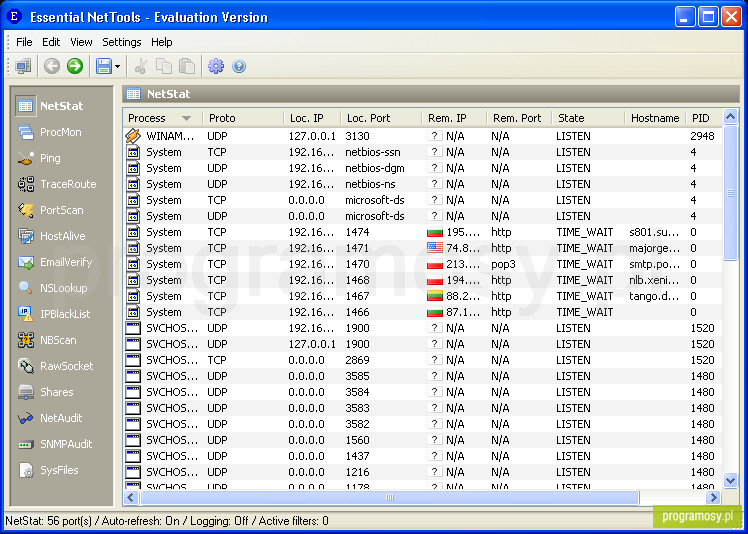Click the vertical scrollbar down arrow

[730, 481]
